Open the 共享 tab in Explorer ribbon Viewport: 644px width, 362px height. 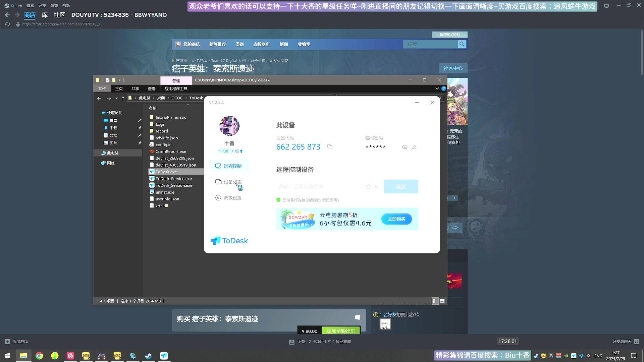135,88
